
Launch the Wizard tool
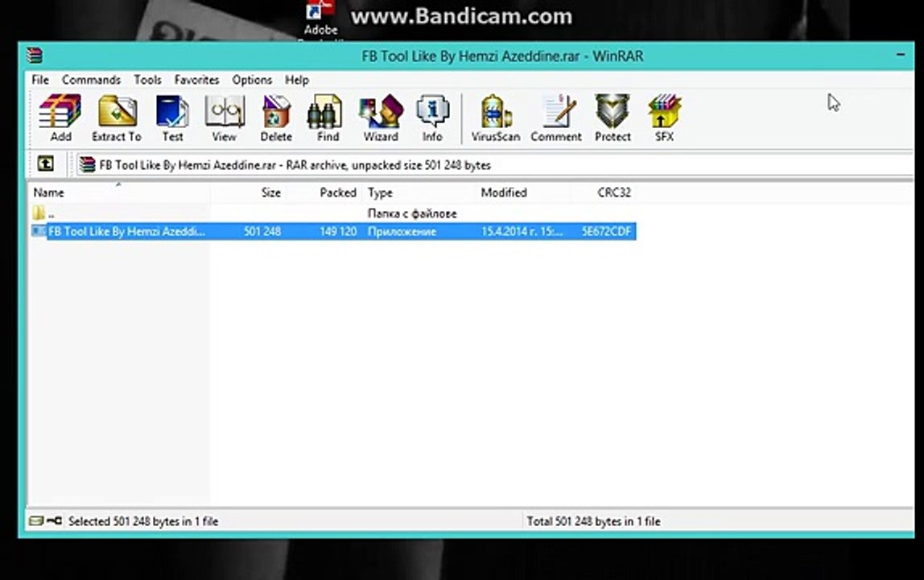tap(381, 118)
